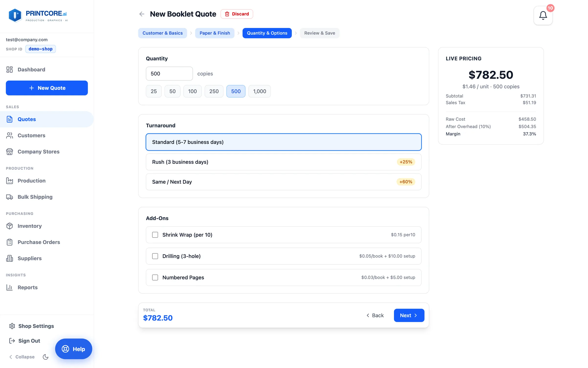Viewport: 588px width, 368px height.
Task: Click the quantity copies input field
Action: 169,74
